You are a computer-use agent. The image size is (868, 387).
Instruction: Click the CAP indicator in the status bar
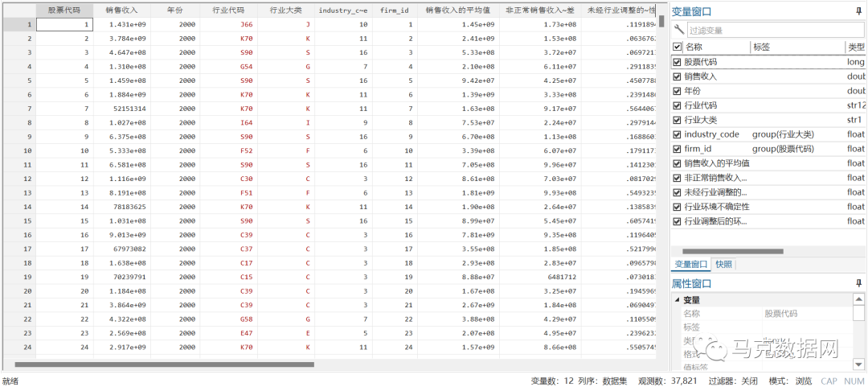(x=829, y=381)
